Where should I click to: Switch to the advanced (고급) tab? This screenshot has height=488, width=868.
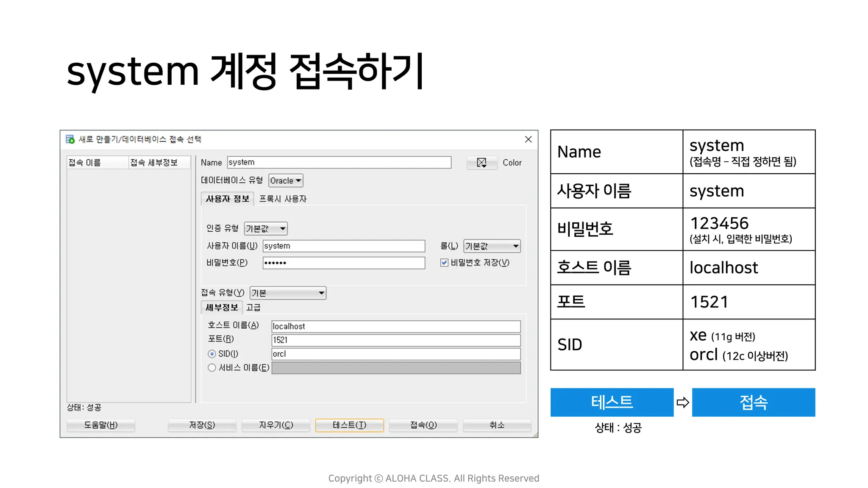point(253,308)
